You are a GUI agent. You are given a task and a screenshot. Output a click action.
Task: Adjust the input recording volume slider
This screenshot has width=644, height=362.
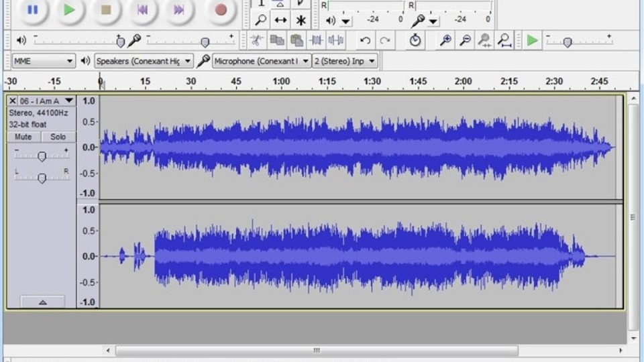205,42
